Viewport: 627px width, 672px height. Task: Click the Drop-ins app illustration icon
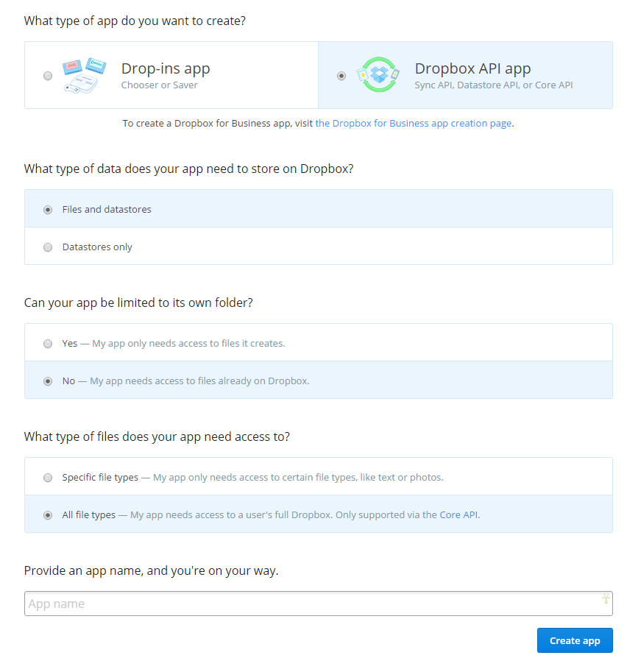click(85, 75)
